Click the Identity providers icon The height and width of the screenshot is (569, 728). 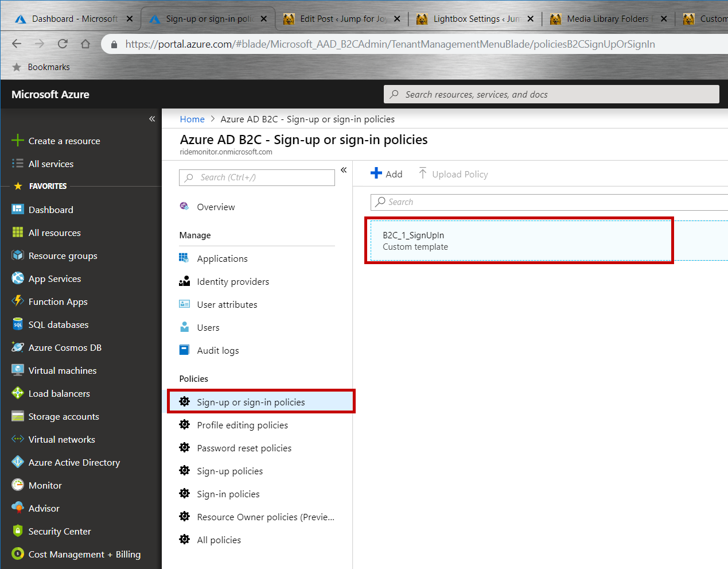pyautogui.click(x=184, y=281)
